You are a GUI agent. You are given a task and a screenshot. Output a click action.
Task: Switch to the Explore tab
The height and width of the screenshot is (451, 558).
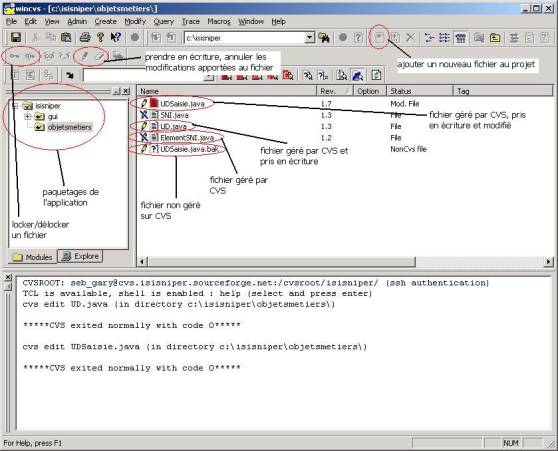[80, 256]
